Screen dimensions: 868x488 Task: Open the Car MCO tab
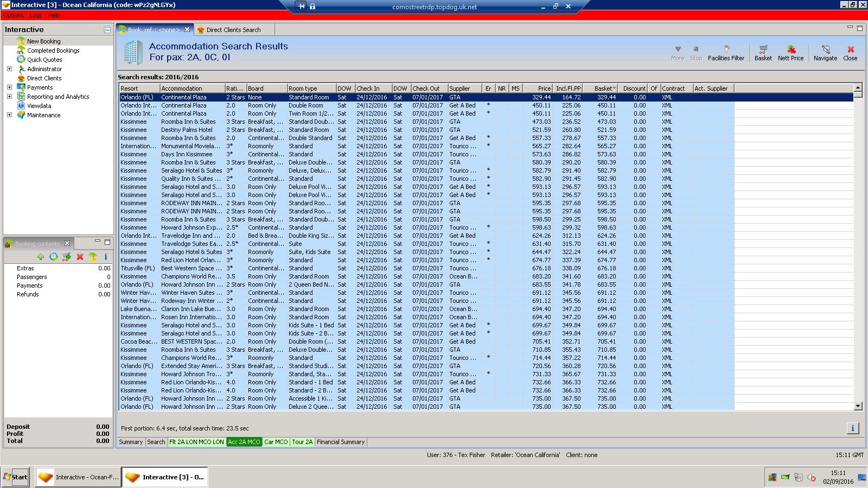click(276, 442)
